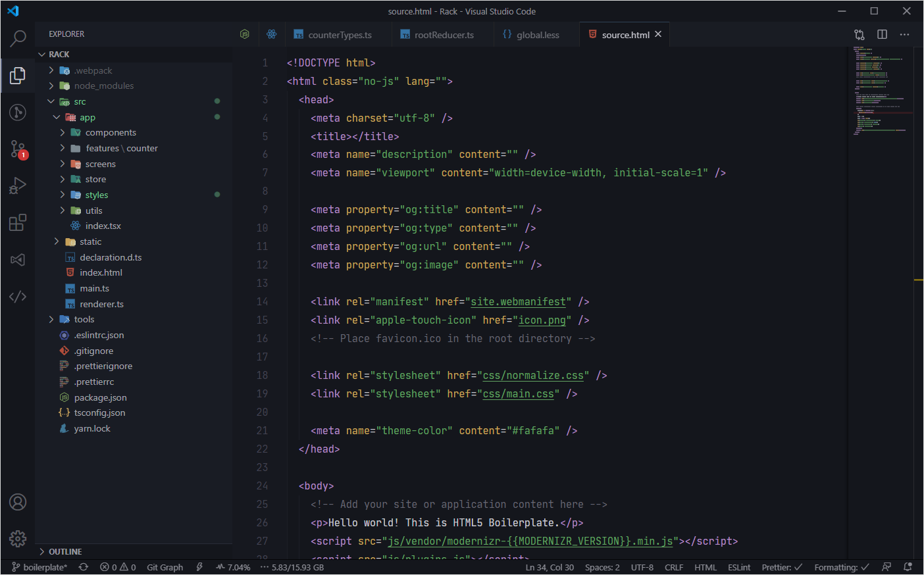Viewport: 924px width, 575px height.
Task: Open the notifications bell in status bar
Action: [908, 567]
